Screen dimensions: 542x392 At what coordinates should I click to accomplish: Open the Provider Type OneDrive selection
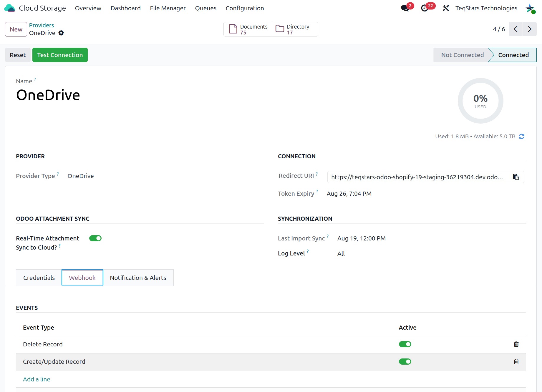pos(81,176)
